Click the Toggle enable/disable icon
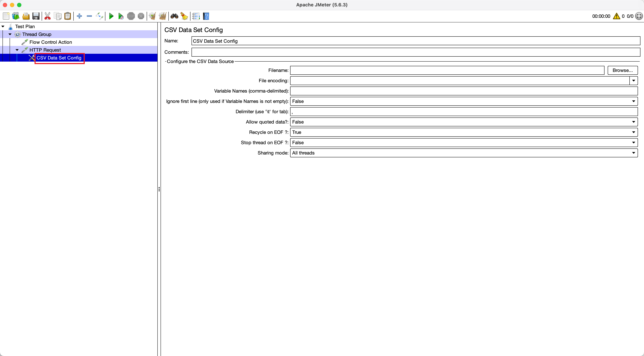Image resolution: width=644 pixels, height=356 pixels. 99,16
